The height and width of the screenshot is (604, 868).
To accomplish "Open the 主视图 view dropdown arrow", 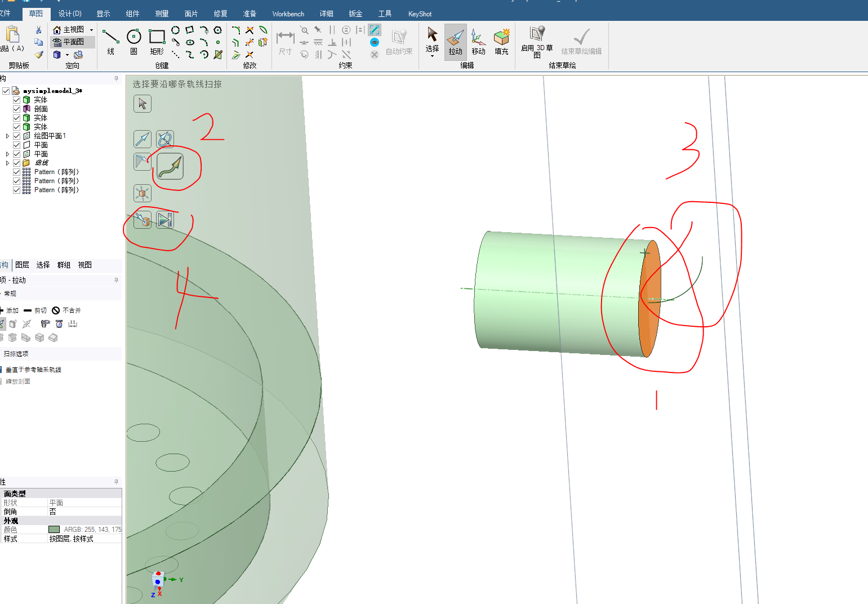I will [90, 29].
